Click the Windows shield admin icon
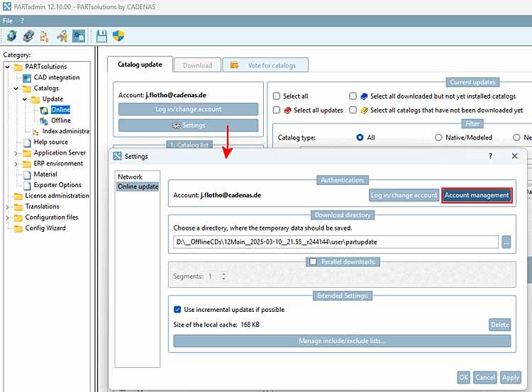This screenshot has height=392, width=532. click(x=118, y=36)
